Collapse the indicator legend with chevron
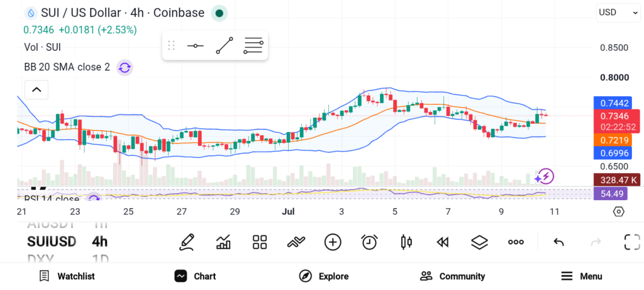The width and height of the screenshot is (644, 290). click(x=36, y=89)
